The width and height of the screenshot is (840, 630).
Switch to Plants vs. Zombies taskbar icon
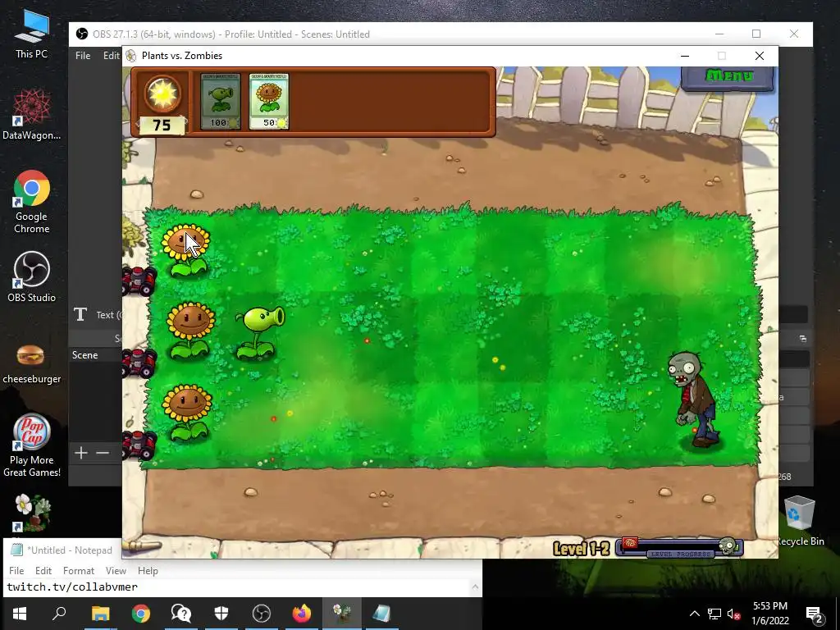pos(342,614)
